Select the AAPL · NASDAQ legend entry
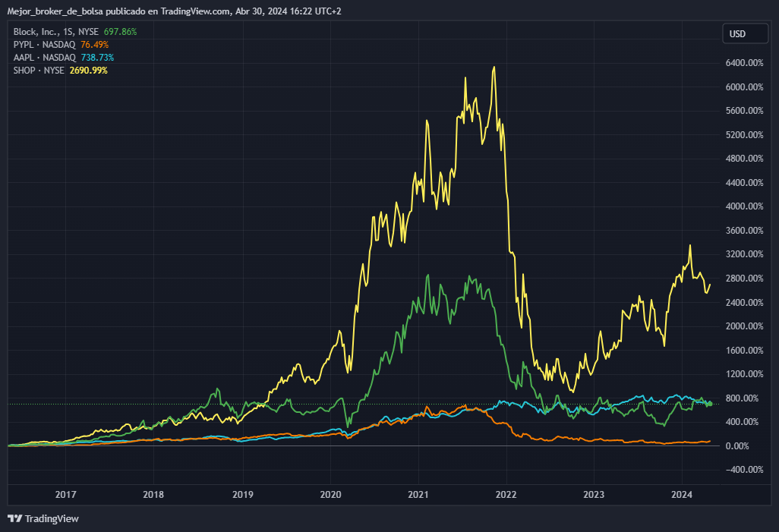Viewport: 779px width, 532px height. click(45, 58)
